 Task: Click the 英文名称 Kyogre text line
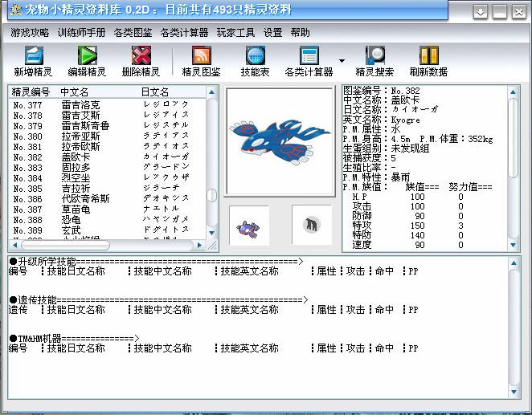(x=382, y=120)
